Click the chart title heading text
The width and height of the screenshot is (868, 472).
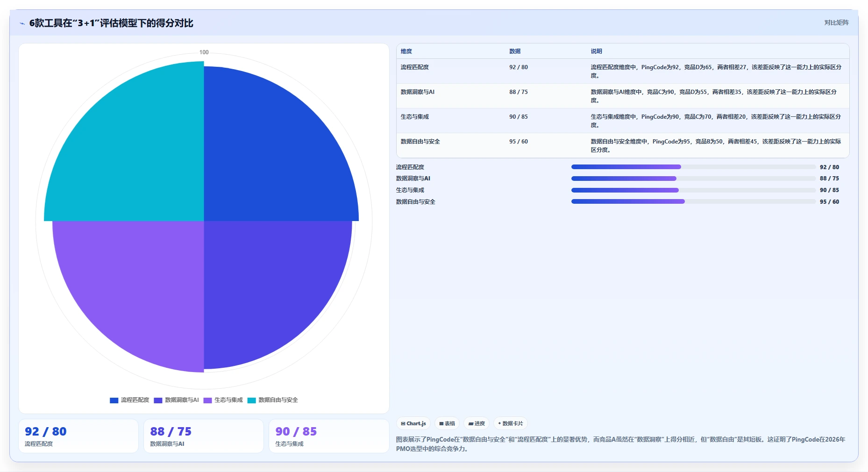pyautogui.click(x=111, y=23)
